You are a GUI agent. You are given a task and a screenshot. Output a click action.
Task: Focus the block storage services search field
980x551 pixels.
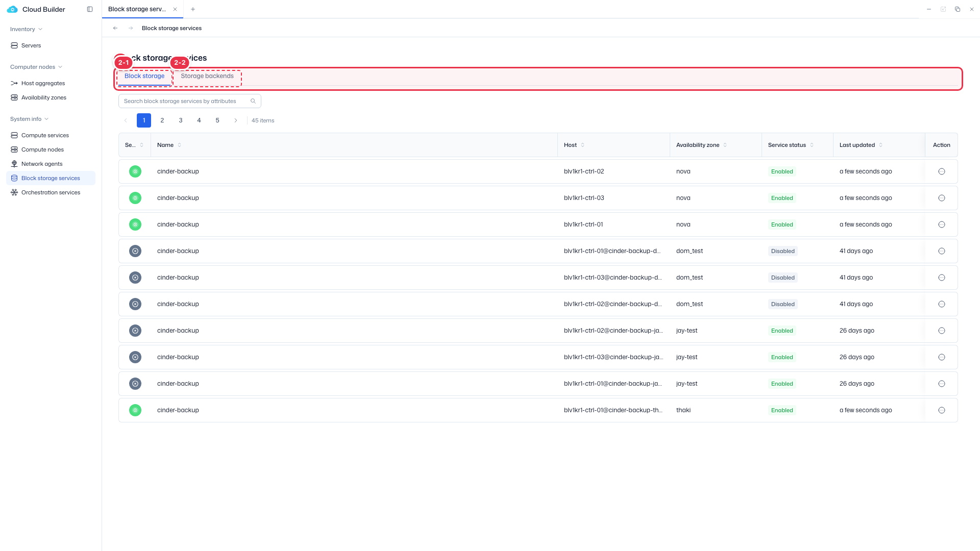[190, 101]
